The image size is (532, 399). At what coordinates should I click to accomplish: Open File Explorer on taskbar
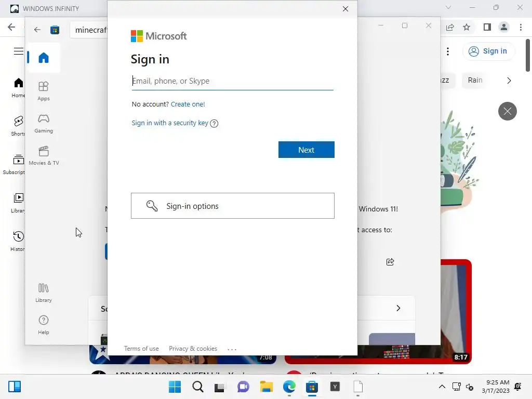tap(267, 387)
